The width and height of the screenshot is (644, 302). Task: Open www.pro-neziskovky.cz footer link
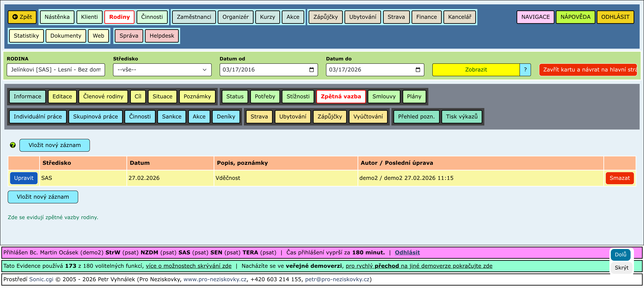coord(215,279)
